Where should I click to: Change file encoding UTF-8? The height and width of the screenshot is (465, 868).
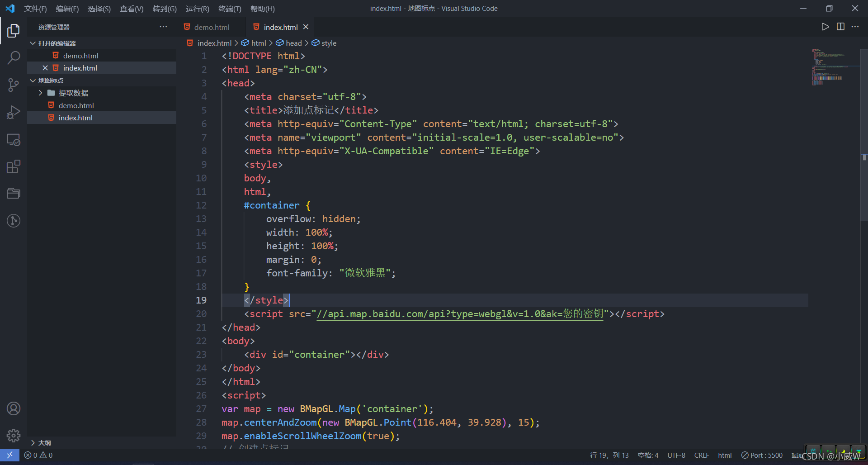click(676, 455)
